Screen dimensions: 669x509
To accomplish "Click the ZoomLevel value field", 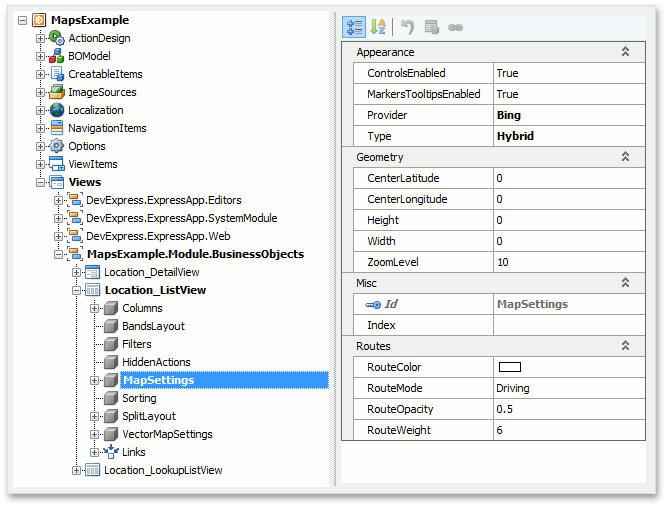I will (567, 262).
